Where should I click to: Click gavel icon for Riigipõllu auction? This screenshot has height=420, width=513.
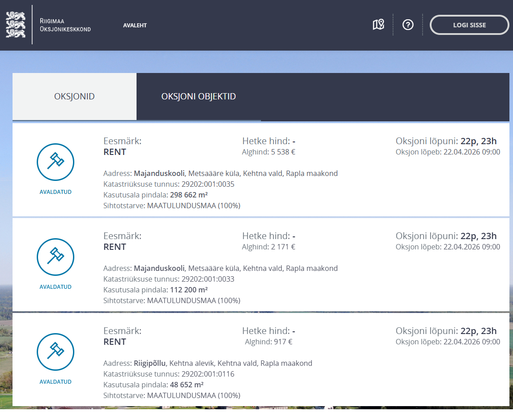tap(56, 352)
